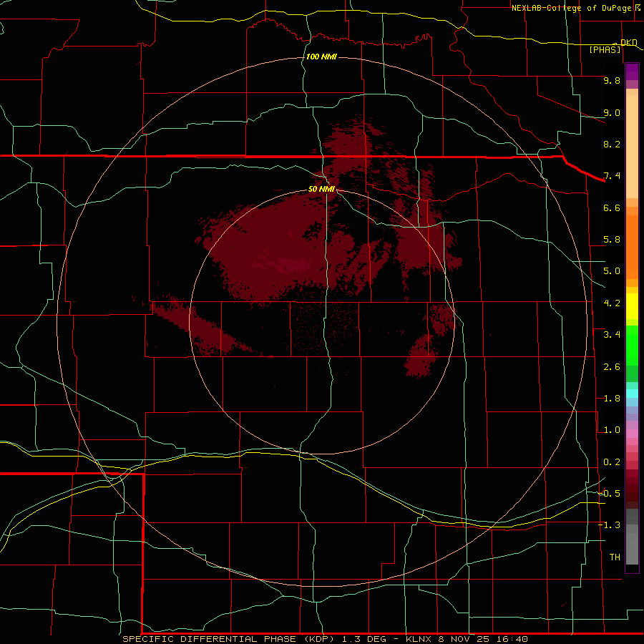Click the bright green segment of color bar
644x644 pixels.
632,346
